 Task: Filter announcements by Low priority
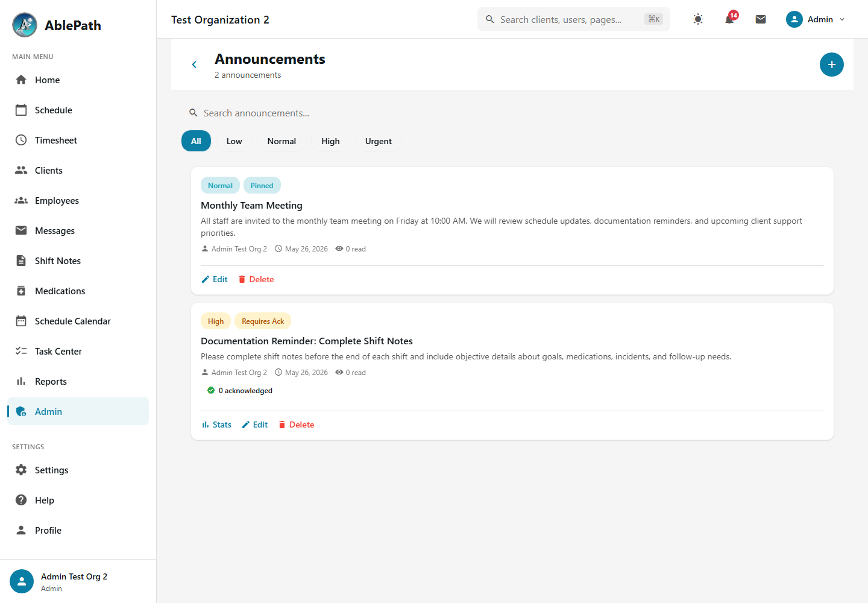(234, 141)
